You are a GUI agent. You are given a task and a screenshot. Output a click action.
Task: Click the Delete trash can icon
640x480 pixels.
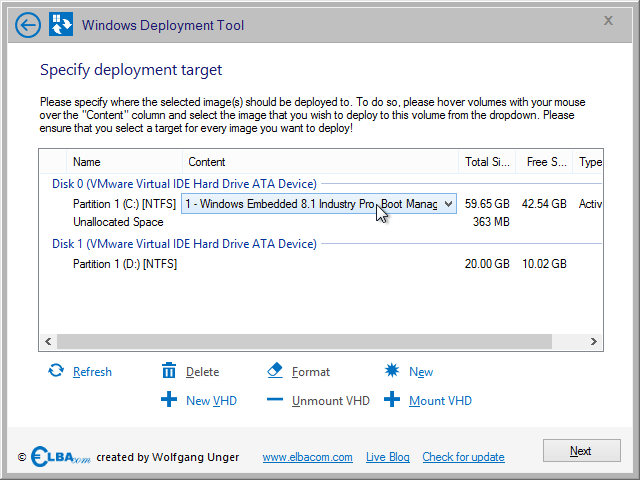click(169, 371)
